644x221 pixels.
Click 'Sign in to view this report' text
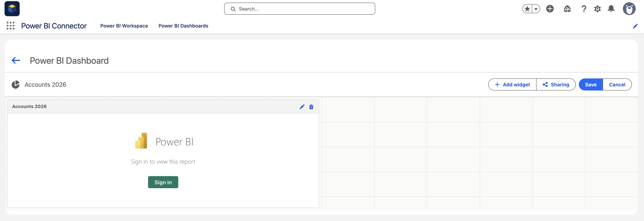pos(163,162)
